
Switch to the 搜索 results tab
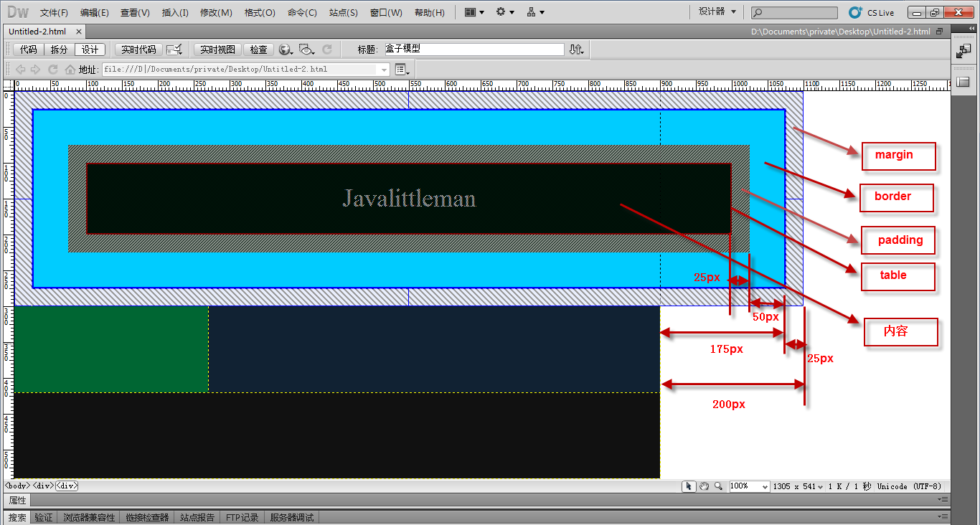click(x=17, y=517)
